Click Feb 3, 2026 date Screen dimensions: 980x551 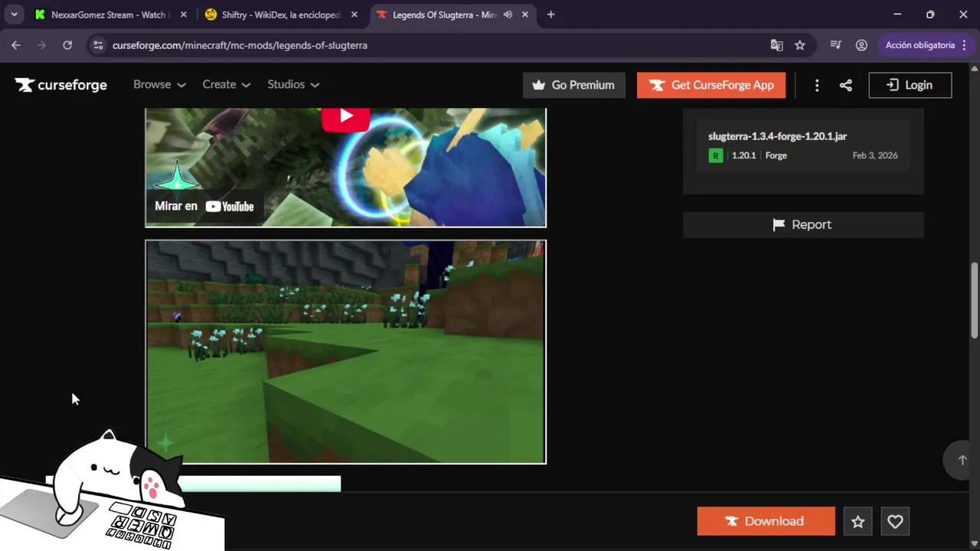[x=874, y=155]
